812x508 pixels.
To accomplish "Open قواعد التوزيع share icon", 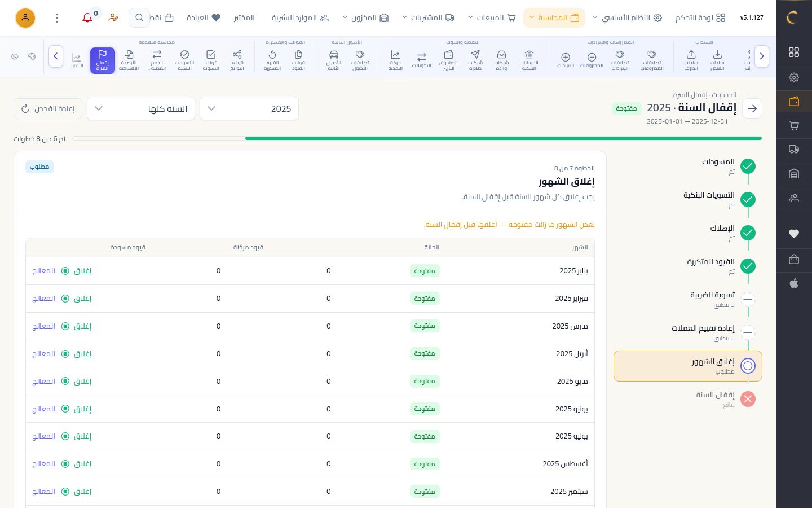I will tap(237, 60).
